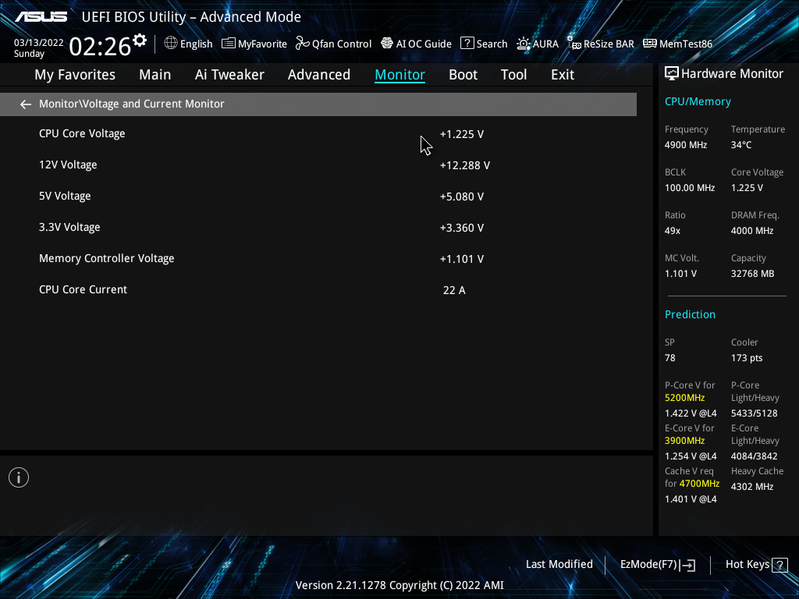The image size is (799, 599).
Task: Click the globe language icon
Action: [x=171, y=43]
